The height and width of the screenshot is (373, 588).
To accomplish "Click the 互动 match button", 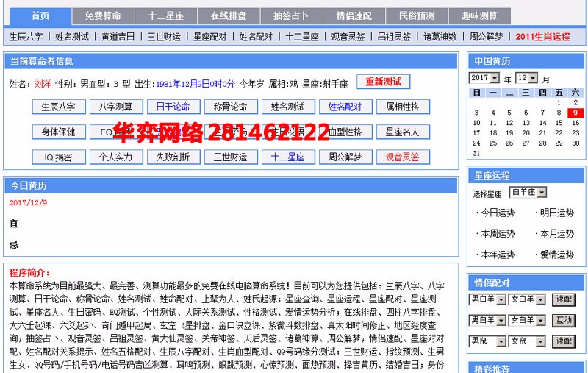I will click(x=564, y=321).
